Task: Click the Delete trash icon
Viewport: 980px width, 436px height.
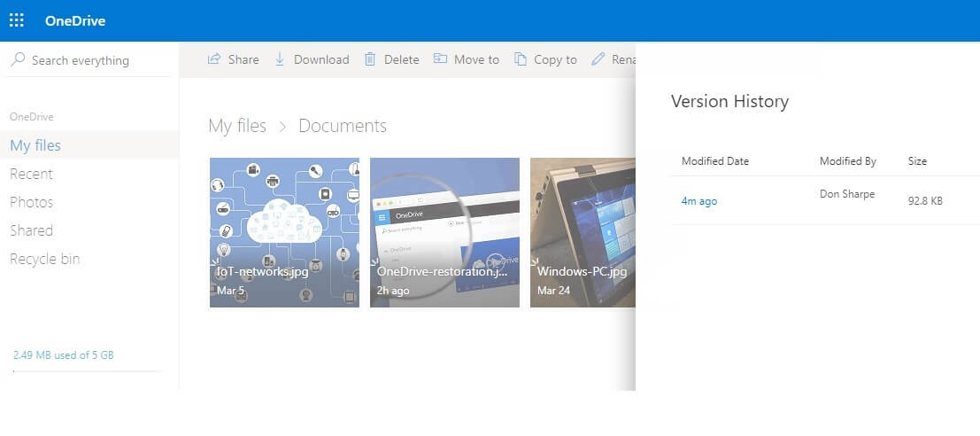Action: pos(369,59)
